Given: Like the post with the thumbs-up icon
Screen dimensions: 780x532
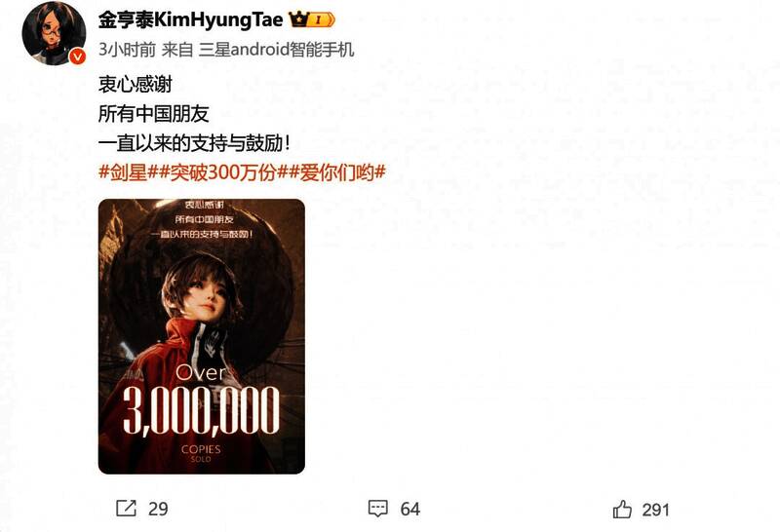Looking at the screenshot, I should coord(622,510).
